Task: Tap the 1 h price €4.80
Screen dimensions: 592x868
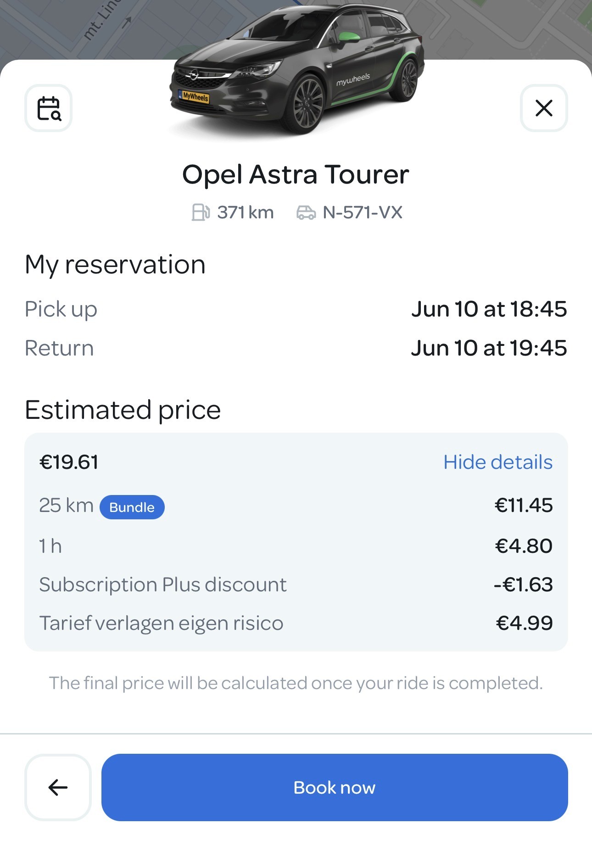Action: click(x=524, y=546)
